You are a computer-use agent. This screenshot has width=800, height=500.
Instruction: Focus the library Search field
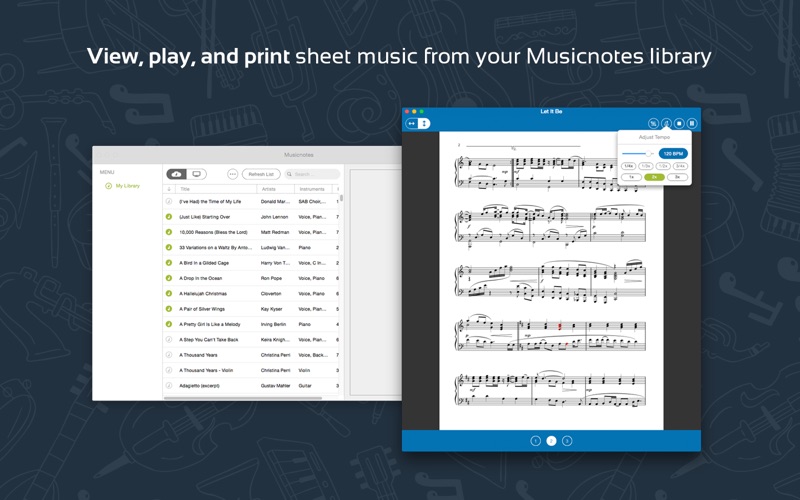coord(312,174)
